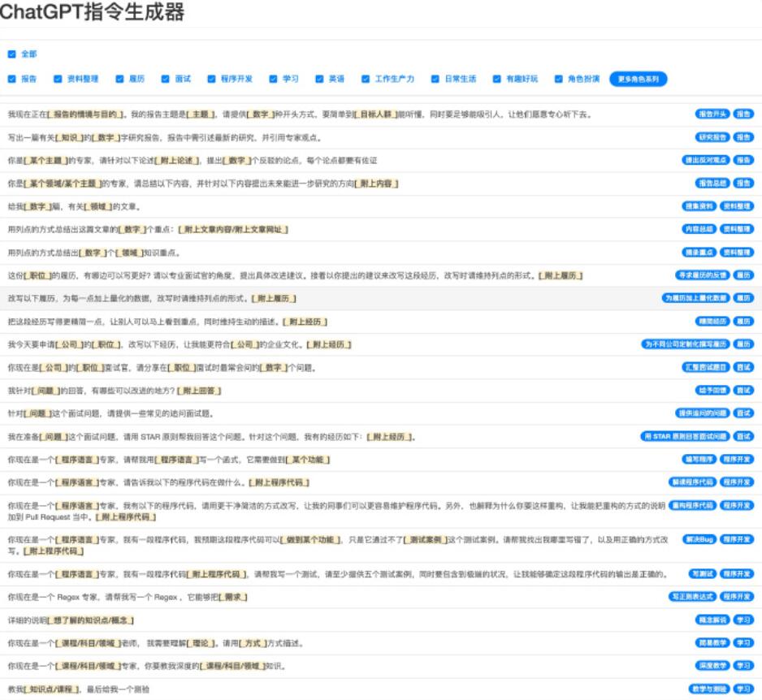Select the prompt row about Regex 专家
The height and width of the screenshot is (700, 762).
click(x=128, y=597)
